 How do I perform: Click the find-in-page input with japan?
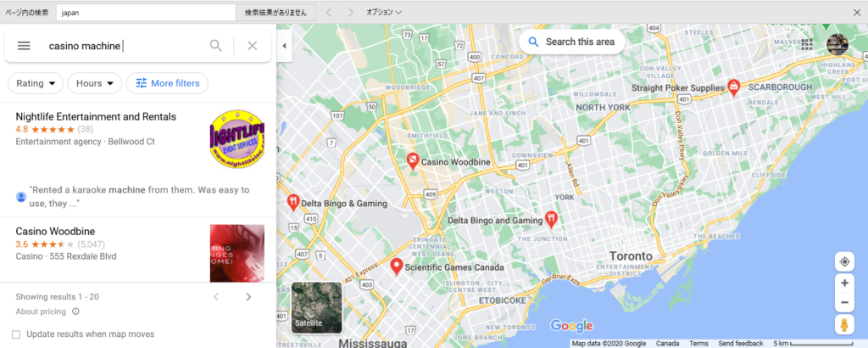[x=146, y=13]
